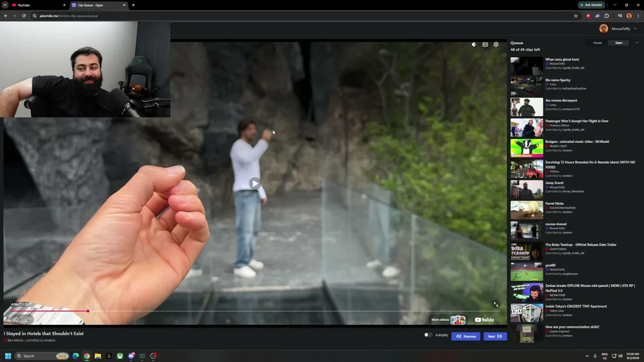Open the More videos button
644x362 pixels.
[x=448, y=320]
